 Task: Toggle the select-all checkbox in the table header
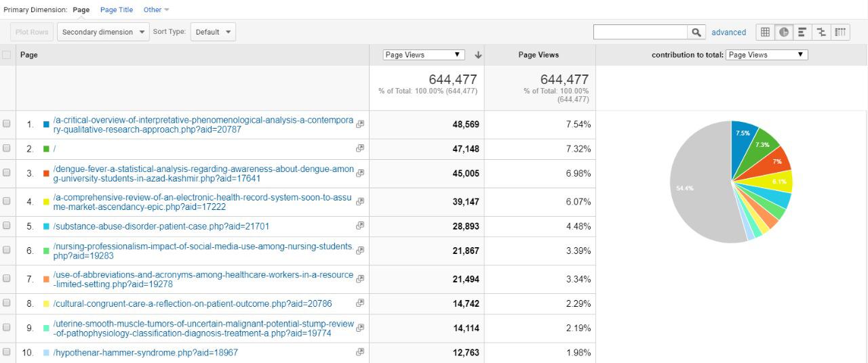pyautogui.click(x=7, y=55)
